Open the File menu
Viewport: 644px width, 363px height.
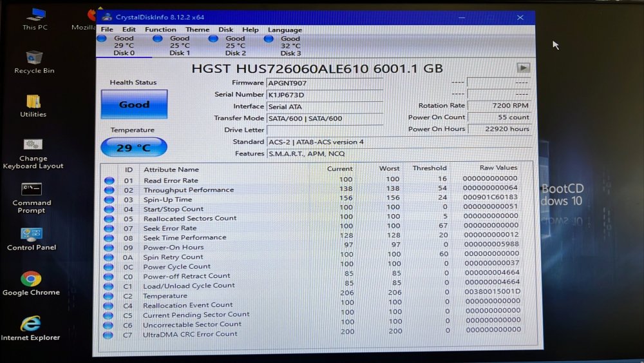(x=107, y=30)
